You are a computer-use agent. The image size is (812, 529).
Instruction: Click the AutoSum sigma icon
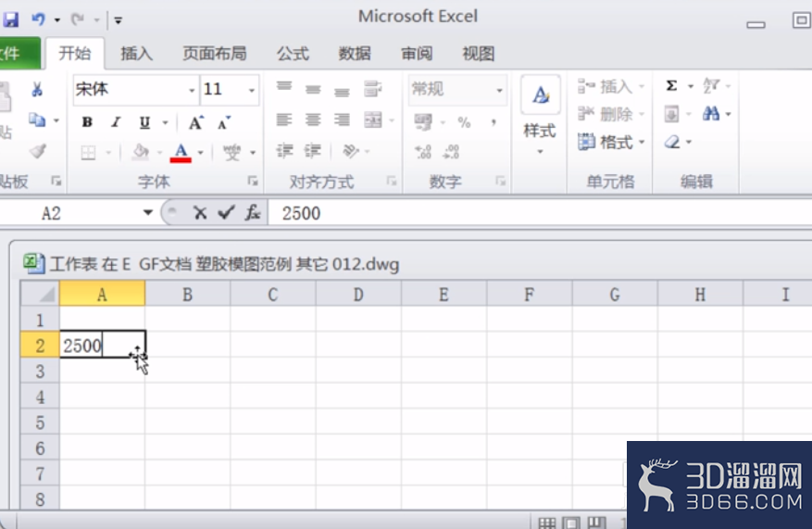[671, 85]
